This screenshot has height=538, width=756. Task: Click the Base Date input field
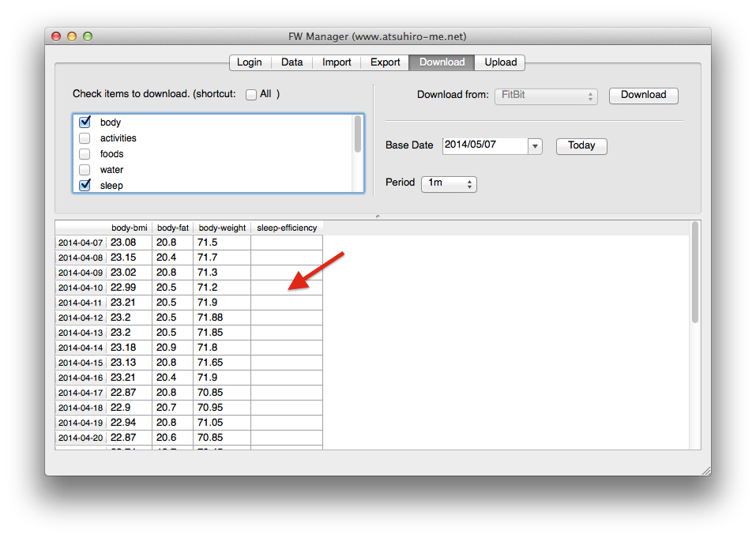pyautogui.click(x=485, y=145)
